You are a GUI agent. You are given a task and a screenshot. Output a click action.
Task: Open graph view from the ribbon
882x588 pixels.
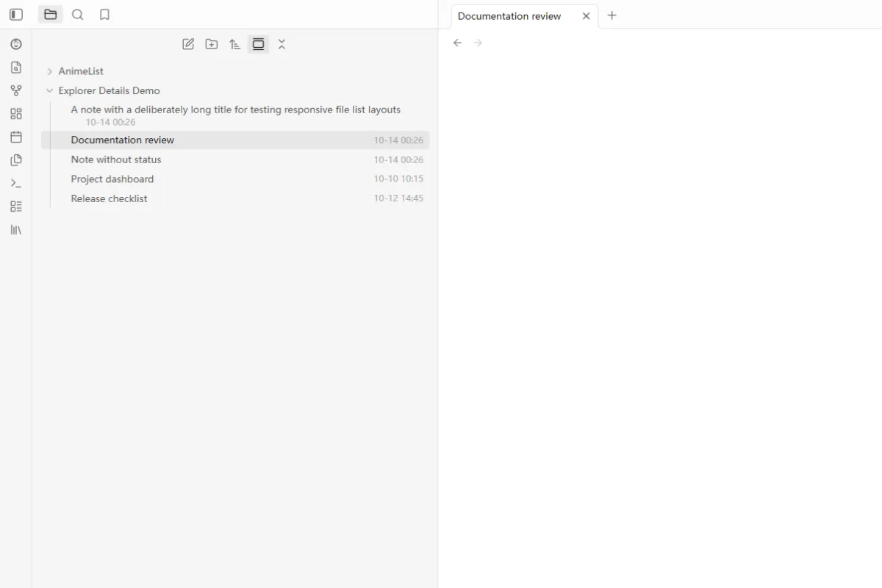[x=16, y=90]
